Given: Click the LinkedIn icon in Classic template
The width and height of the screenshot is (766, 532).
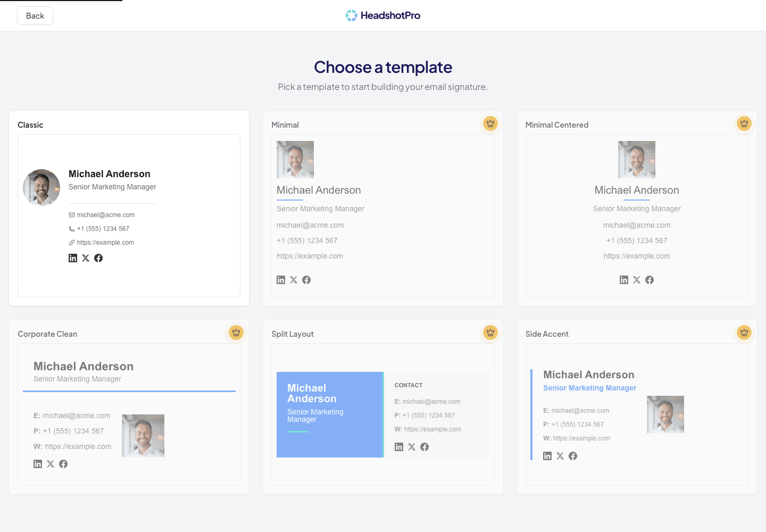Looking at the screenshot, I should point(73,258).
